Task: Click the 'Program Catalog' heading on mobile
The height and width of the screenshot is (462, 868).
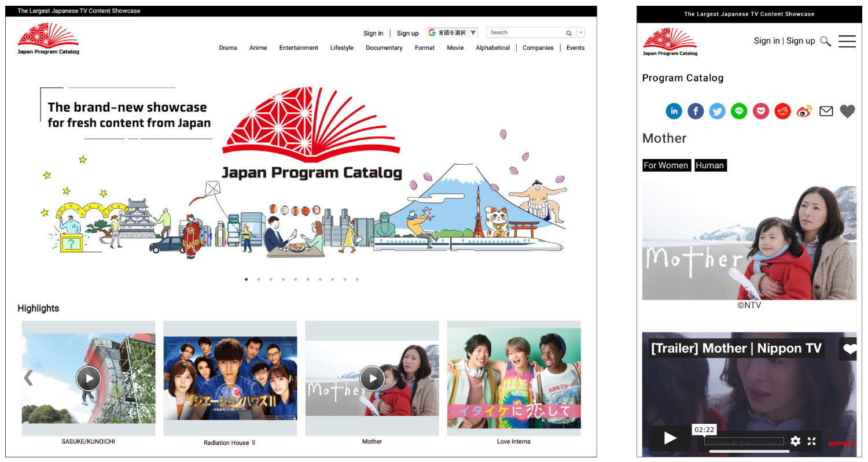Action: click(x=683, y=78)
